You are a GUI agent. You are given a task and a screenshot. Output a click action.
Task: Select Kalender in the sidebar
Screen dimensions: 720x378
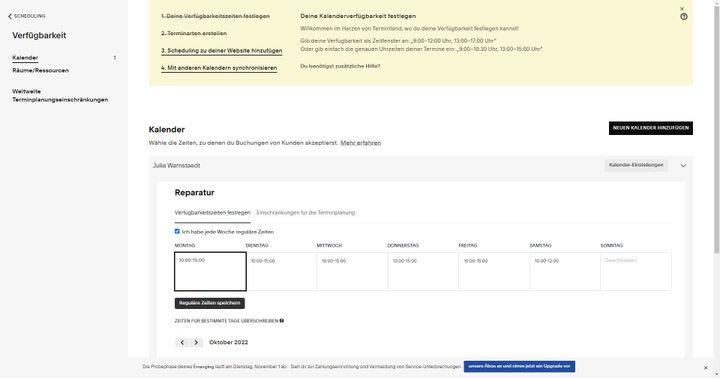point(25,58)
